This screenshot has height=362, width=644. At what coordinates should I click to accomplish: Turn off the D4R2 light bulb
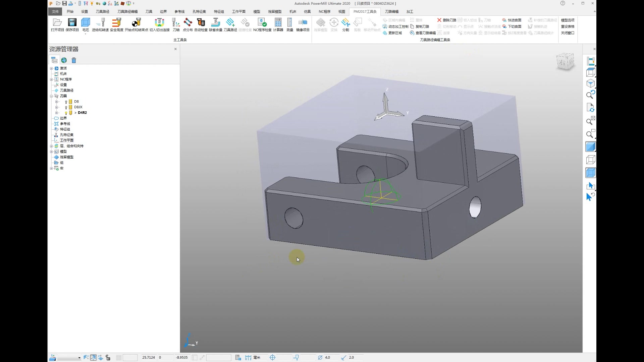tap(66, 113)
